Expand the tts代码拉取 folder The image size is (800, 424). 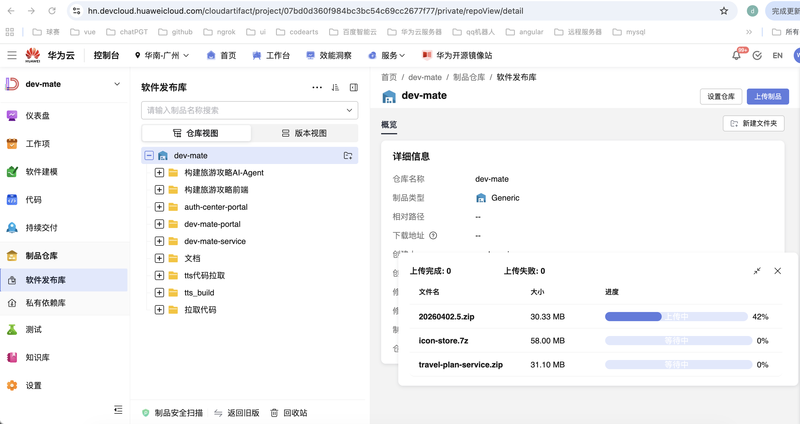click(159, 276)
